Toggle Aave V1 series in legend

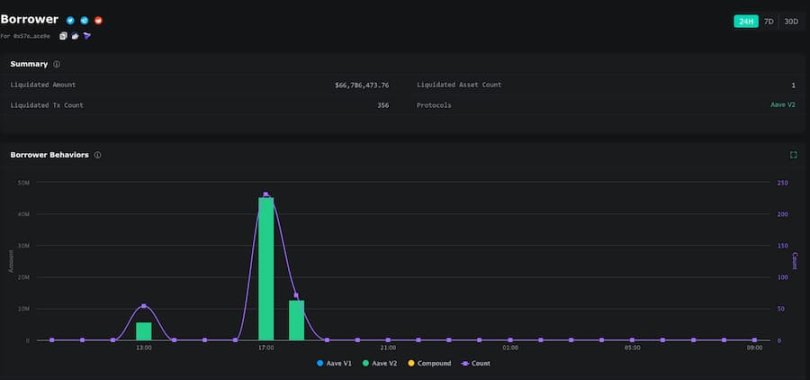click(x=334, y=363)
